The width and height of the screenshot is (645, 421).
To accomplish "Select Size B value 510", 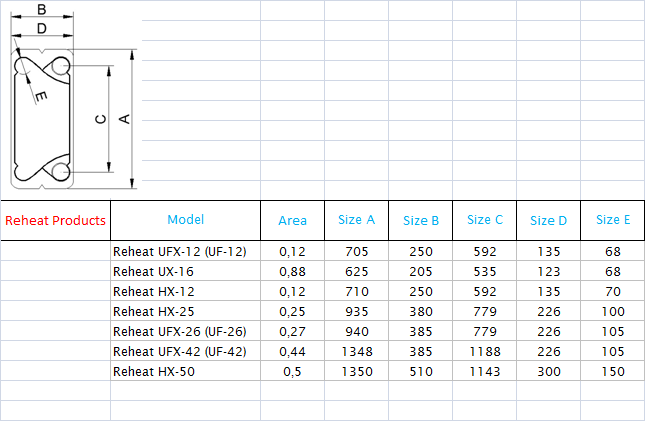I will click(421, 371).
